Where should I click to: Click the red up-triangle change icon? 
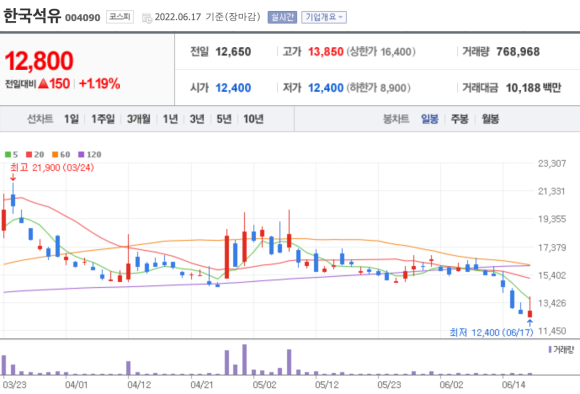[x=43, y=84]
